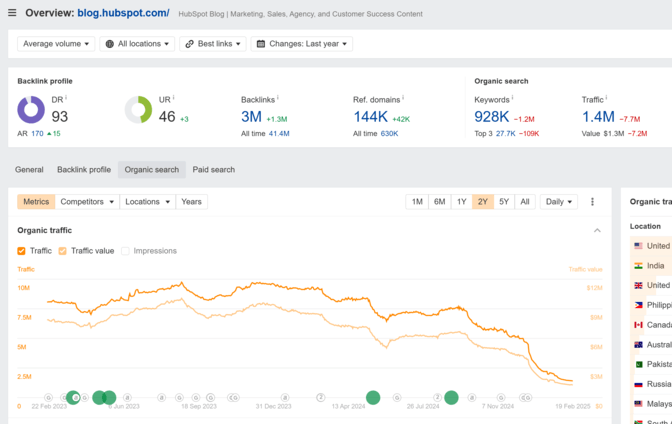672x424 pixels.
Task: Click the DR donut chart icon
Action: point(31,110)
